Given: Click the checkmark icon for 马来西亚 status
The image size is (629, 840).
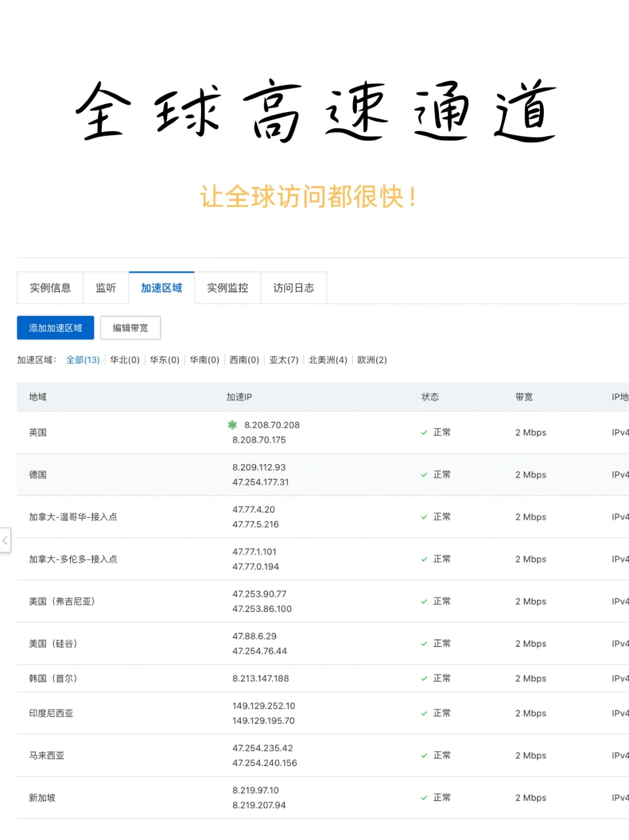Looking at the screenshot, I should pyautogui.click(x=425, y=755).
